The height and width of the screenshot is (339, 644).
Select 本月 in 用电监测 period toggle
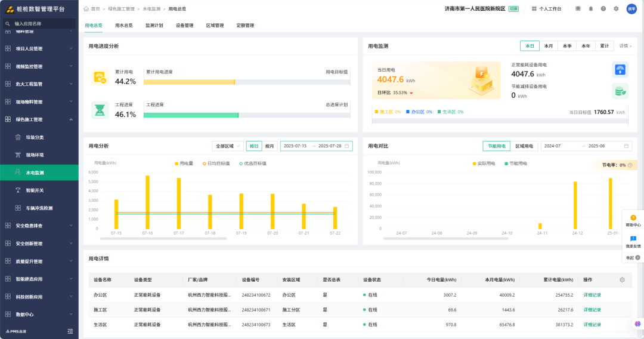[549, 46]
